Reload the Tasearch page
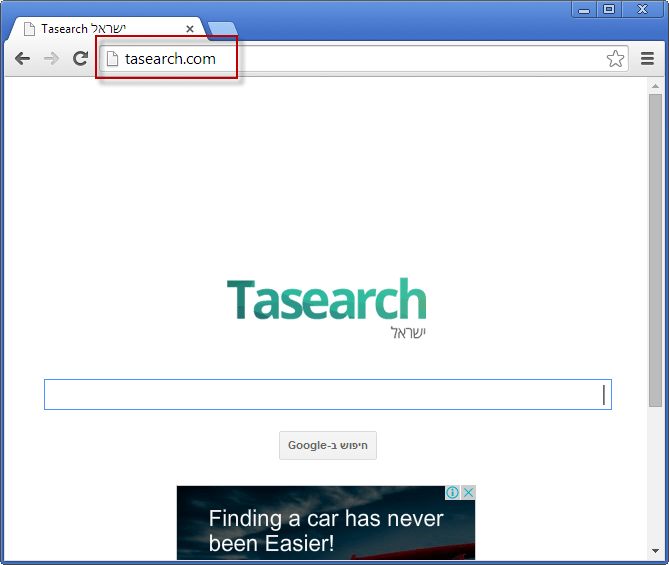 click(x=80, y=58)
